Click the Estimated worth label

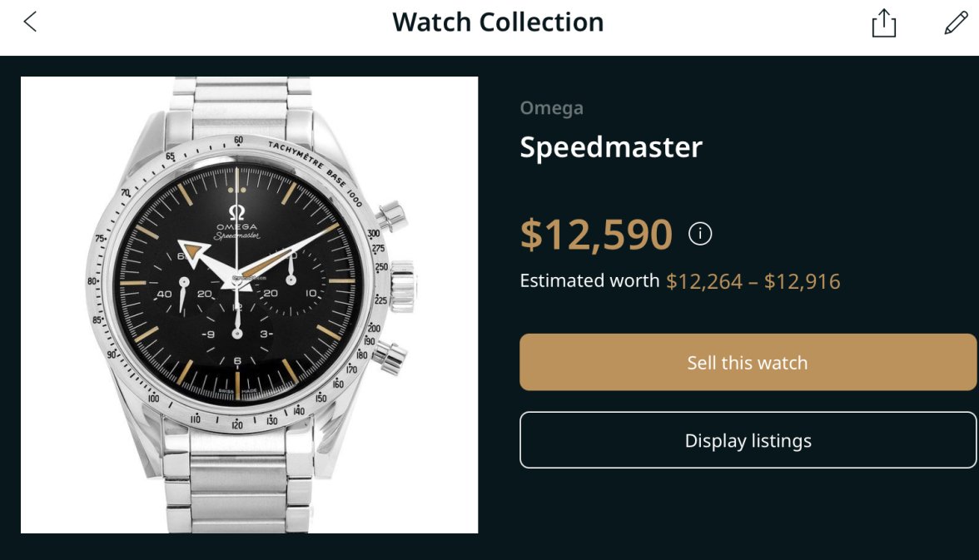[x=589, y=281]
